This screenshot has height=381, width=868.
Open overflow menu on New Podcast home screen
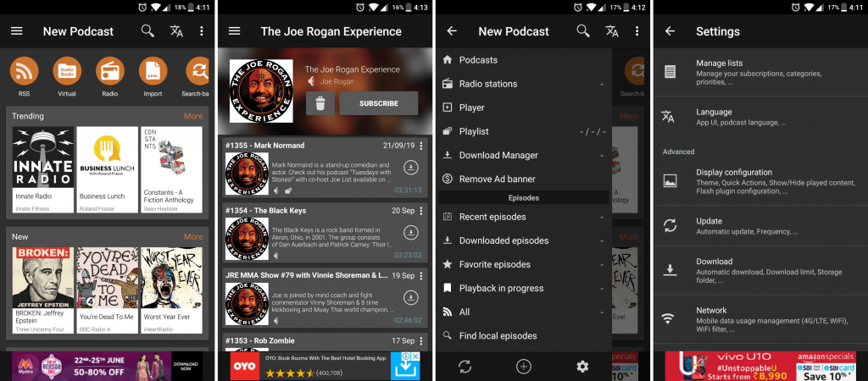point(202,31)
